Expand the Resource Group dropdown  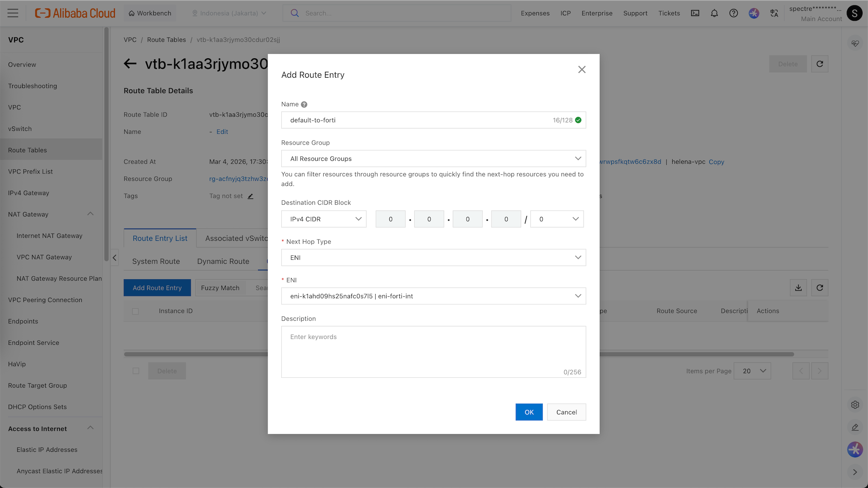433,159
